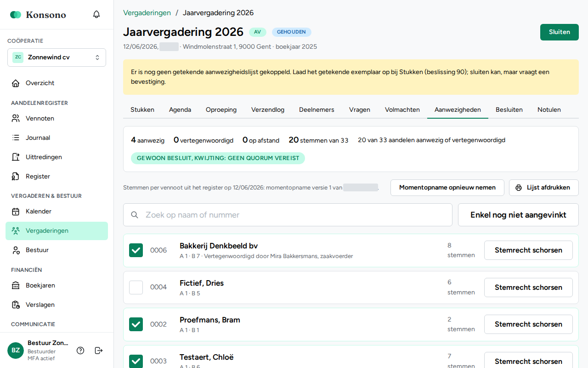Open the Zonnewind cv cooperative selector
Screen dimensions: 588x368
point(57,57)
